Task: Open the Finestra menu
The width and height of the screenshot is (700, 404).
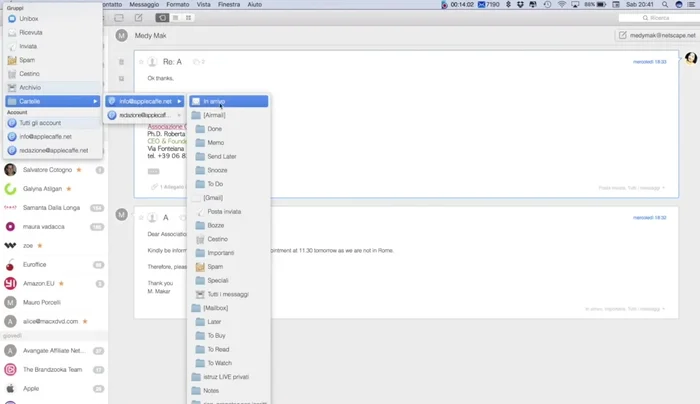Action: [229, 4]
